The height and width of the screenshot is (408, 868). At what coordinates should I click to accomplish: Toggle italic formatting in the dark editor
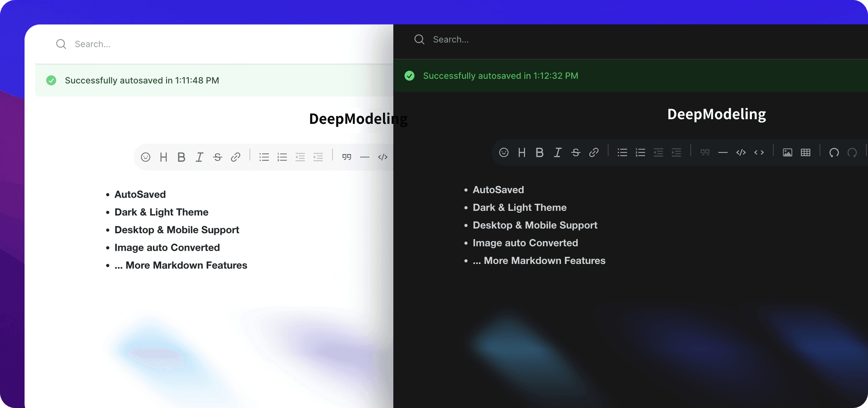click(x=558, y=152)
